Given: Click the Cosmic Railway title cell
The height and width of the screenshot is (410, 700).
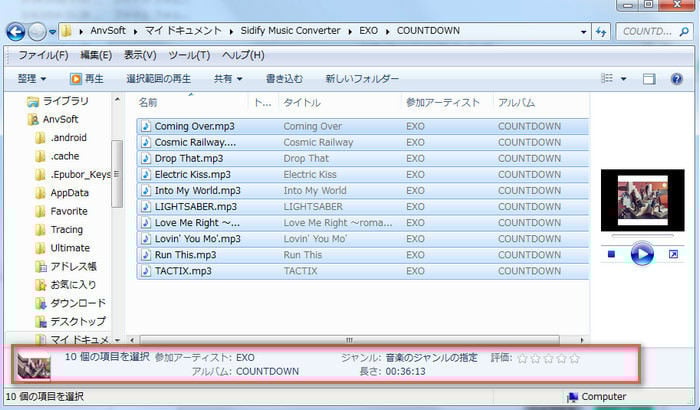Looking at the screenshot, I should point(318,142).
